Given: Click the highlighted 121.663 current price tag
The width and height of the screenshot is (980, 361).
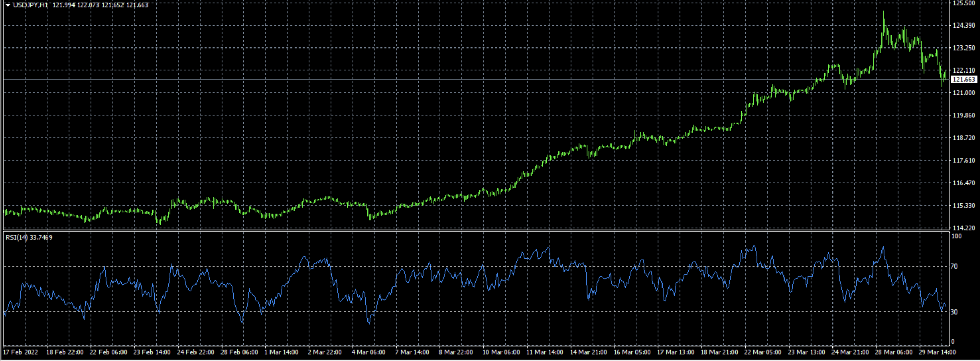Looking at the screenshot, I should tap(964, 80).
